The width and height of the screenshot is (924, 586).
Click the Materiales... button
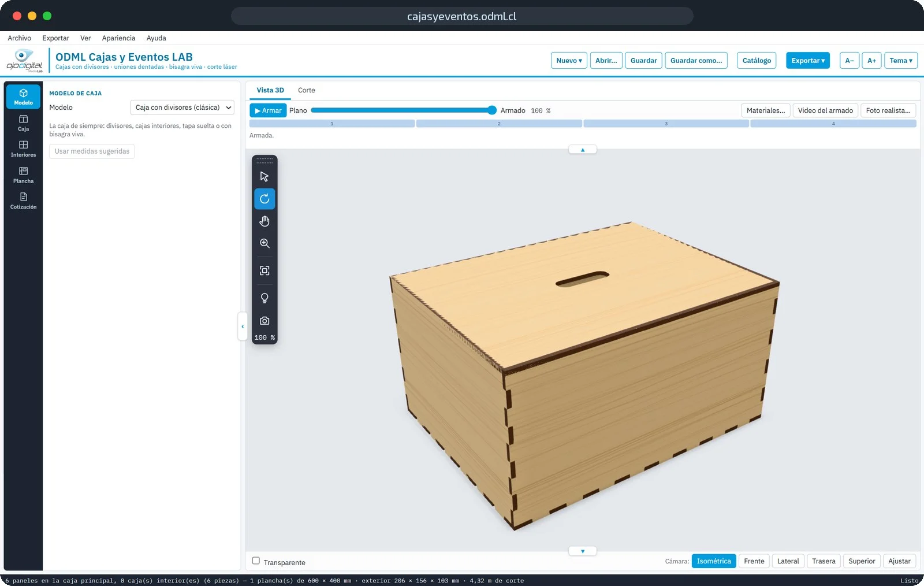pyautogui.click(x=766, y=110)
